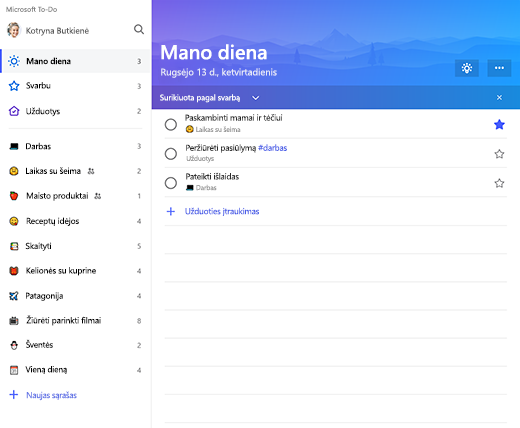Open the Laikas su šeima list
Screen dimensions: 520x428
tap(76, 171)
